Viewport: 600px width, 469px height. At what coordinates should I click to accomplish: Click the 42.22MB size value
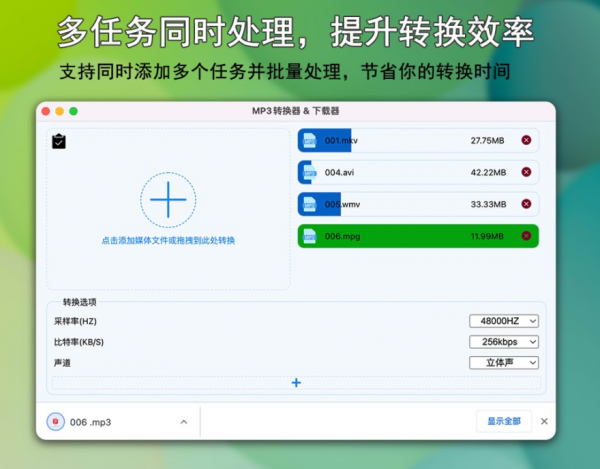[488, 173]
